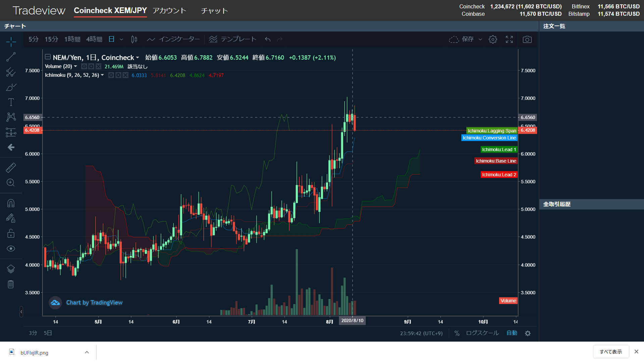
Task: Remove the Volume indicator
Action: (98, 66)
